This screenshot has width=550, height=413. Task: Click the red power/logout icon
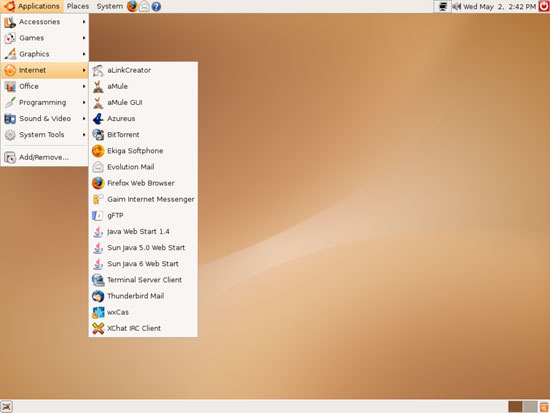click(544, 6)
